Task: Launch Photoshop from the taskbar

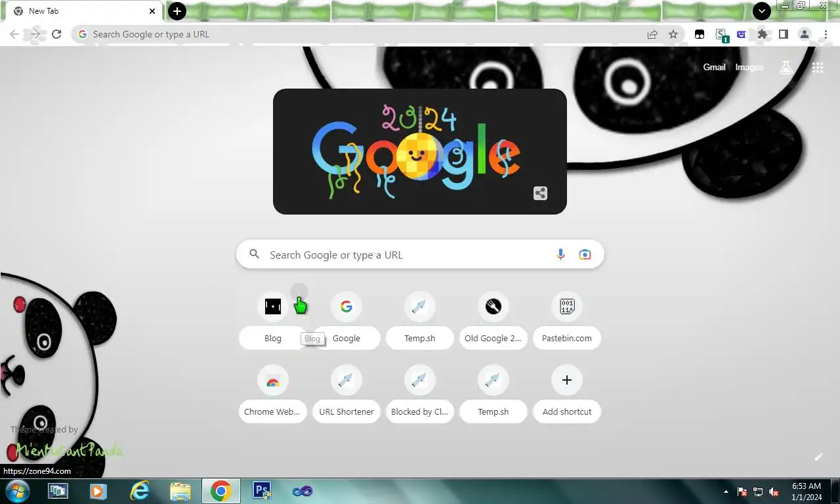Action: click(x=262, y=491)
